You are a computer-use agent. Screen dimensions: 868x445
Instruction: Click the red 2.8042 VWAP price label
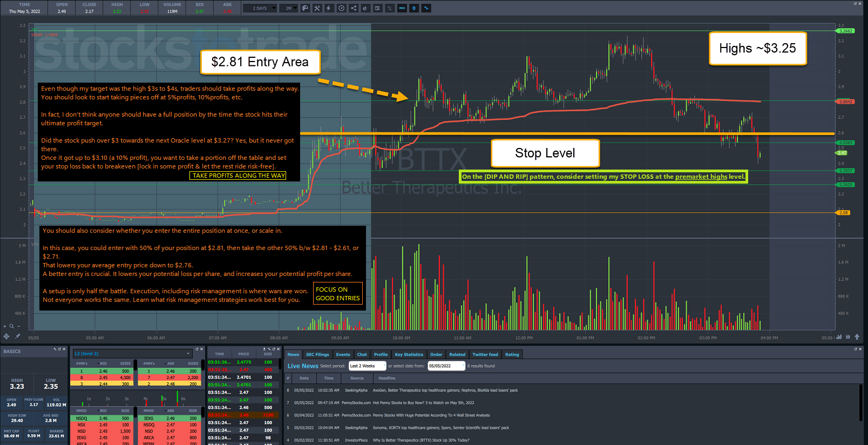846,102
